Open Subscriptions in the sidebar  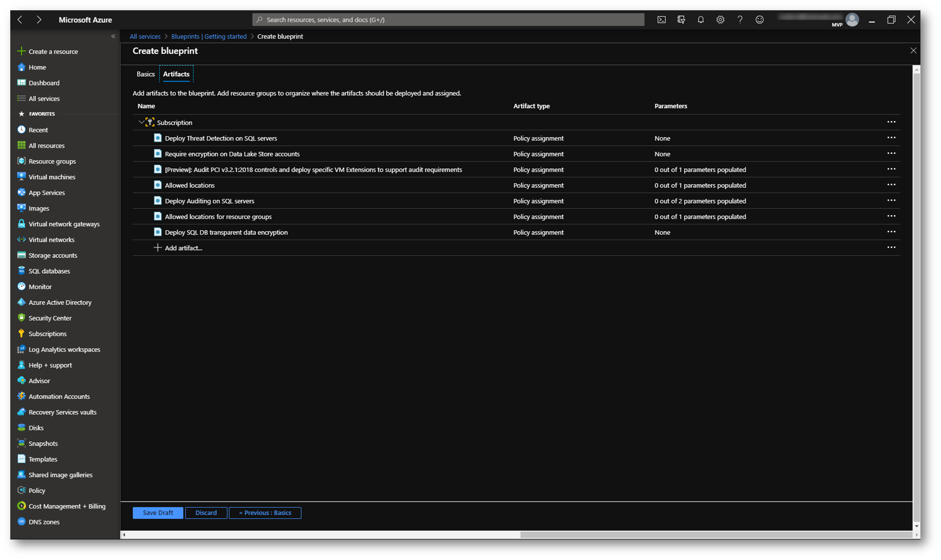[42, 333]
